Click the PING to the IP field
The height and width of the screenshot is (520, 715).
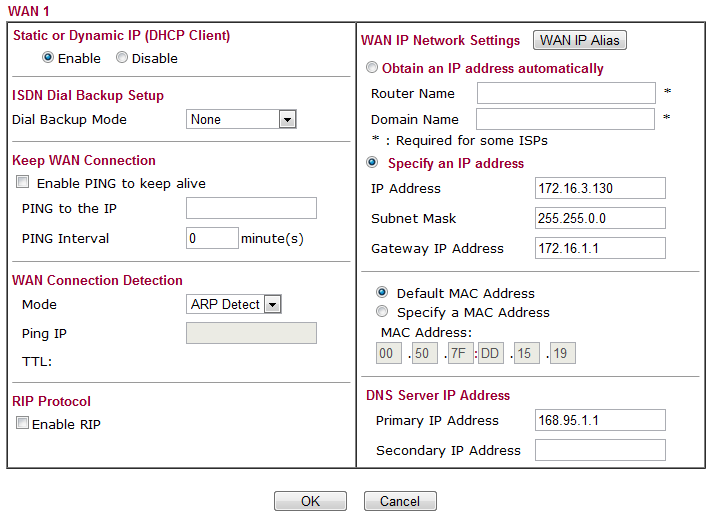pyautogui.click(x=251, y=208)
